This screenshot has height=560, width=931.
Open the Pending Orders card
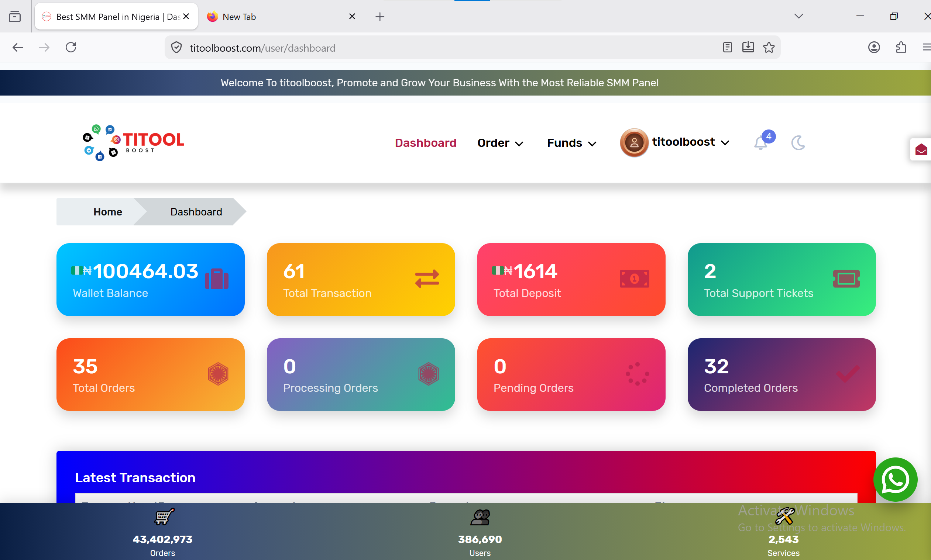(x=571, y=374)
